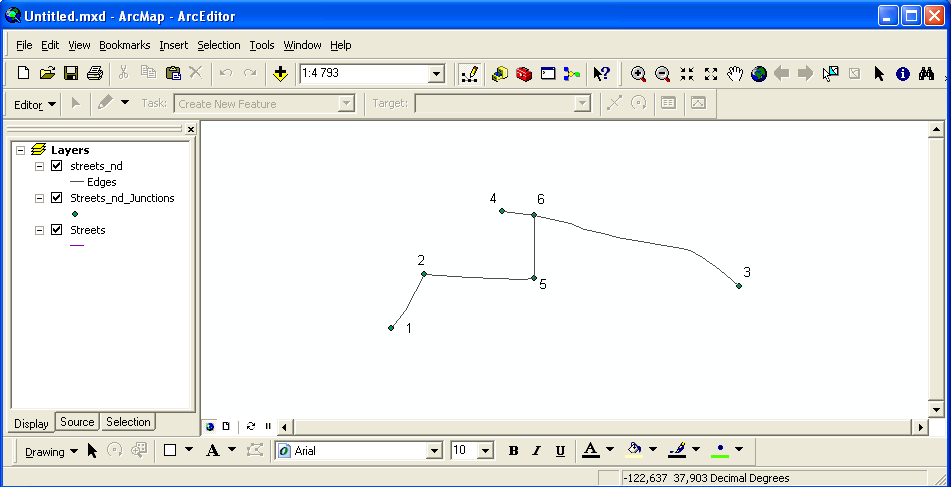
Task: Launch ModelBuilder from the toolbar
Action: (572, 74)
